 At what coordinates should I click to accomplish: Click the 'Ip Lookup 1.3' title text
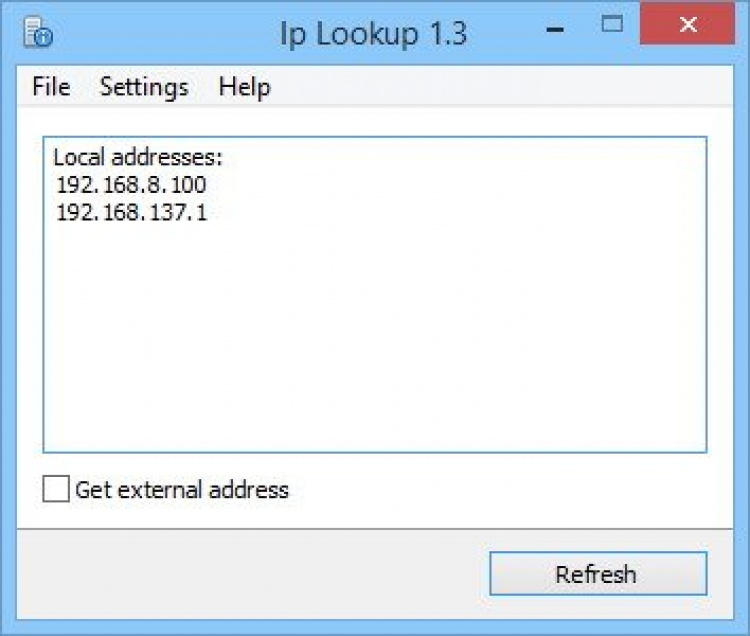[374, 34]
